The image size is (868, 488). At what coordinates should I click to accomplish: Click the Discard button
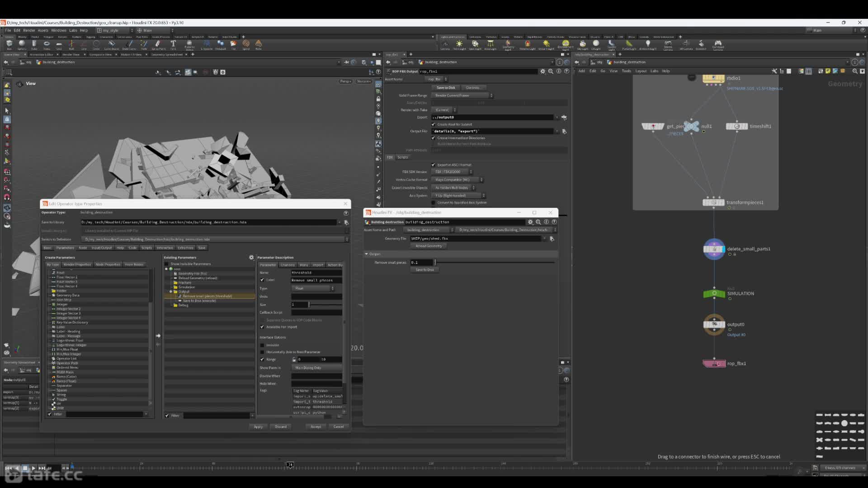(281, 427)
